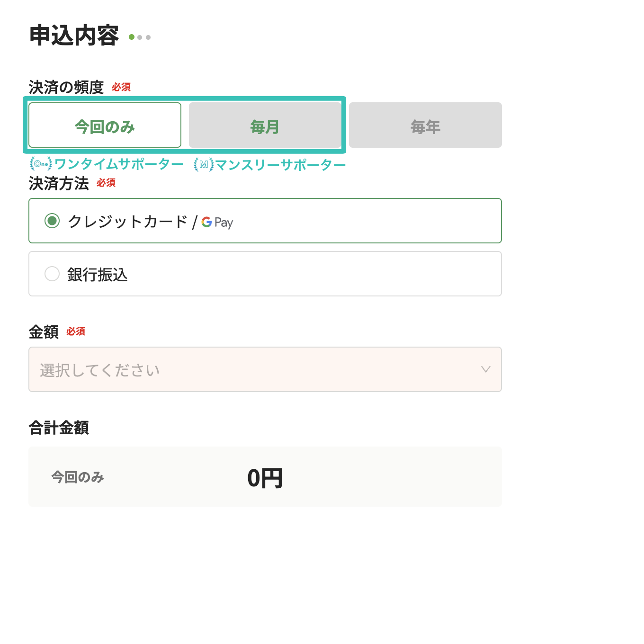Switch payment frequency to 毎月
This screenshot has height=644, width=644.
[x=265, y=125]
